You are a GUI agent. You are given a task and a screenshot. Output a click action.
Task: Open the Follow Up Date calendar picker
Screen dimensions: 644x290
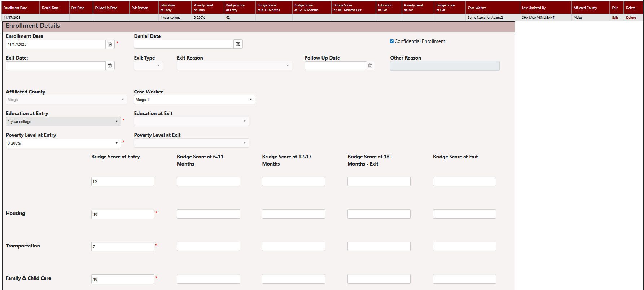click(x=370, y=66)
